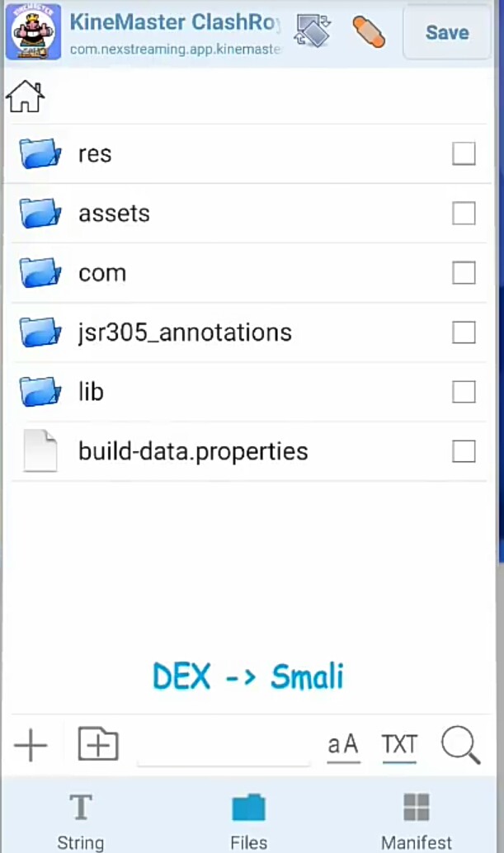Tap the new folder icon
The image size is (504, 853).
[x=98, y=744]
